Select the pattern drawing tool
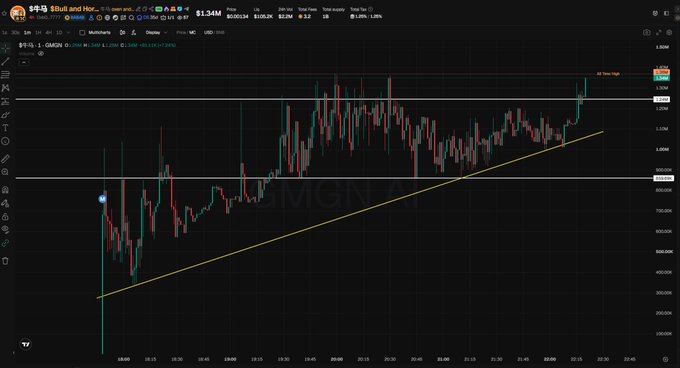The height and width of the screenshot is (368, 680). 5,88
